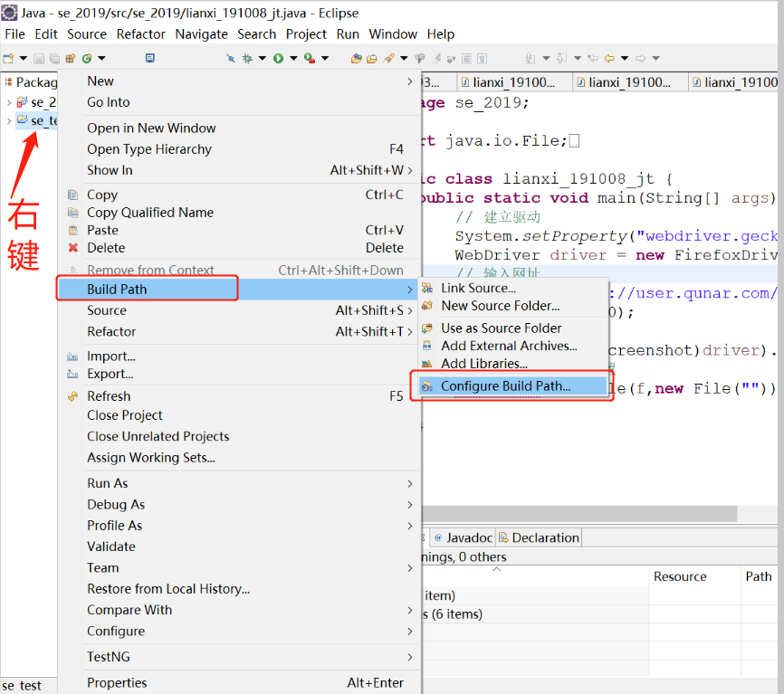
Task: Open the TestNG submenu
Action: tap(240, 657)
